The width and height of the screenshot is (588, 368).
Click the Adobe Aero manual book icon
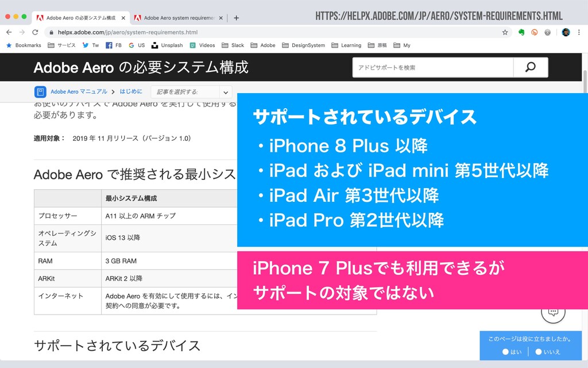click(40, 91)
